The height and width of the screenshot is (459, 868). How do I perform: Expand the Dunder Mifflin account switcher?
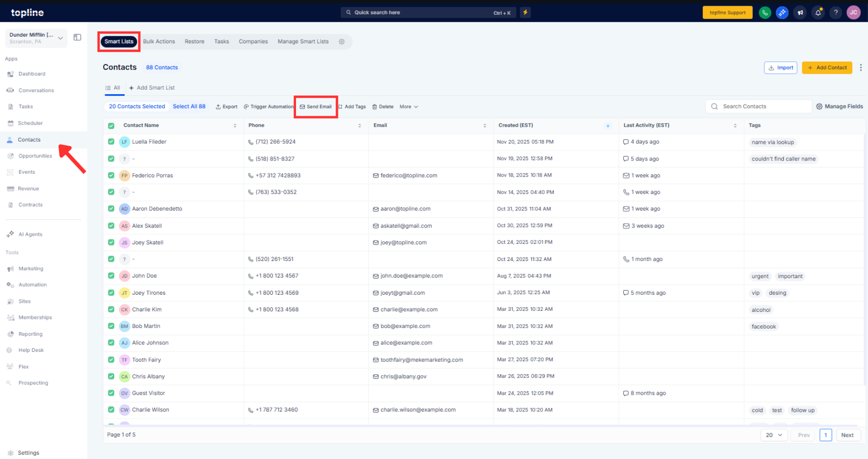click(x=36, y=38)
